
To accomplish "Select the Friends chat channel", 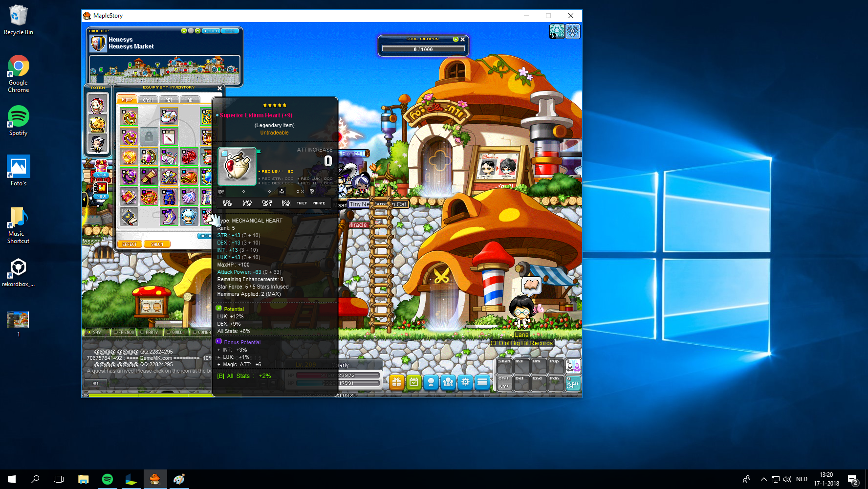I will (x=124, y=332).
